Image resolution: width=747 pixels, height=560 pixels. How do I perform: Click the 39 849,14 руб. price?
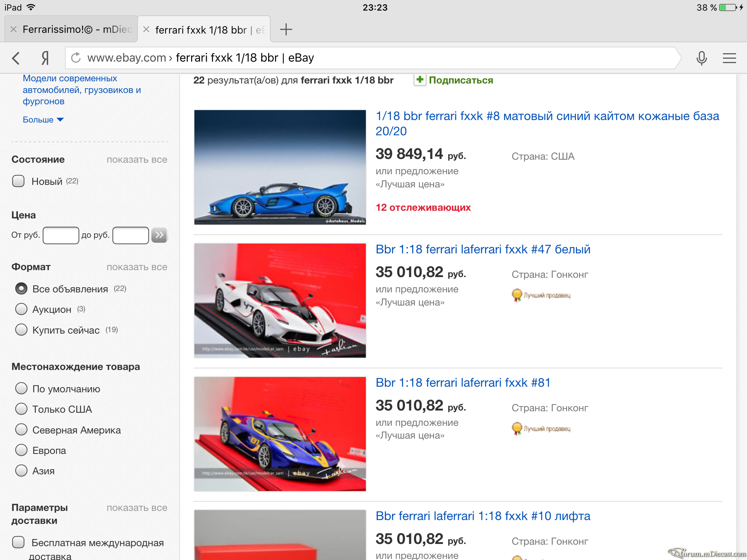pyautogui.click(x=421, y=154)
